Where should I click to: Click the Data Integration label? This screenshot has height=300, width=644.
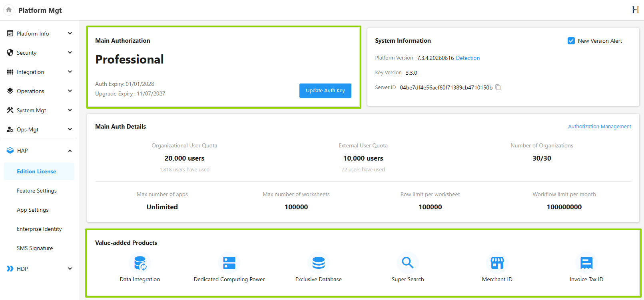point(140,279)
